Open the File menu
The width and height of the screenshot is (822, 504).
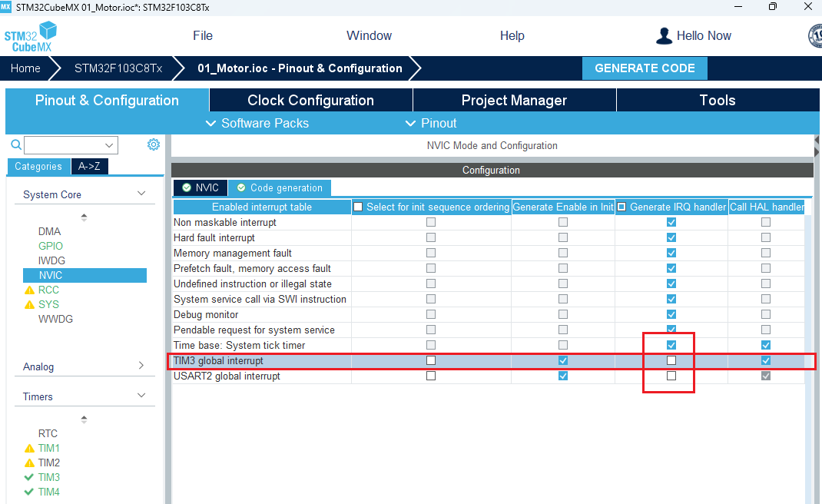pyautogui.click(x=203, y=36)
